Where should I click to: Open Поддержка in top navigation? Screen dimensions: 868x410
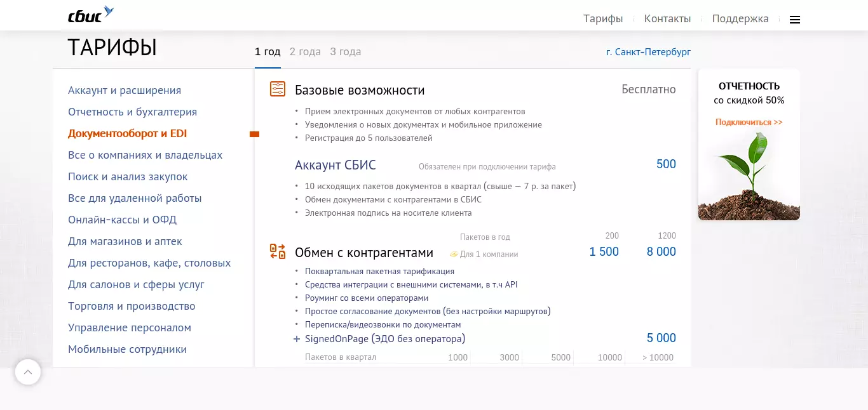740,18
